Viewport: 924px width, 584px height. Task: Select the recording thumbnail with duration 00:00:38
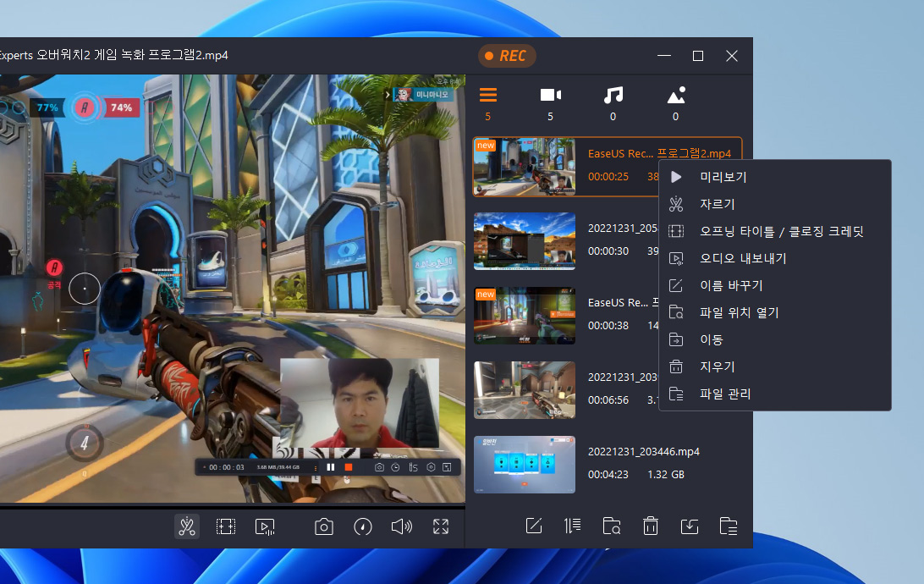point(525,316)
